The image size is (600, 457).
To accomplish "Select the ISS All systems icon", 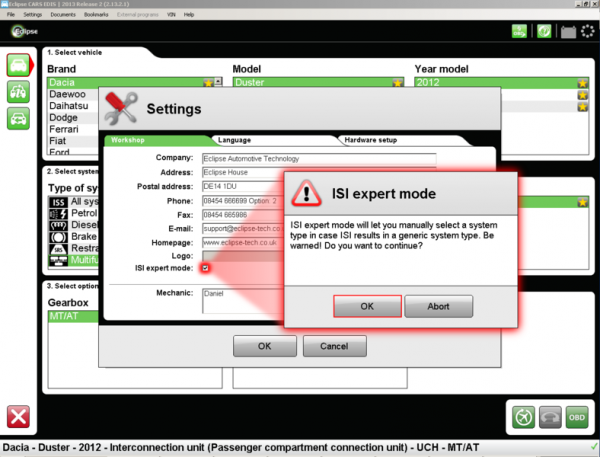I will pos(58,202).
